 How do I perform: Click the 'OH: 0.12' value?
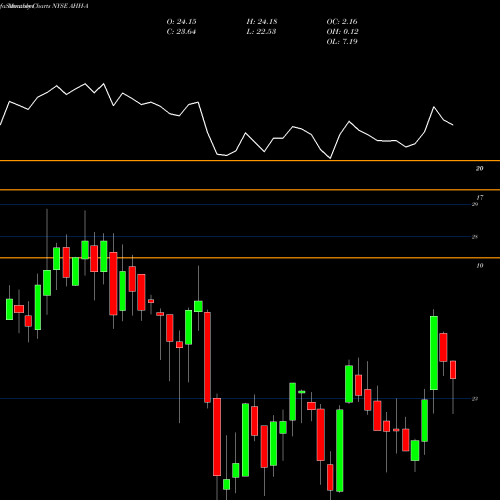[342, 32]
